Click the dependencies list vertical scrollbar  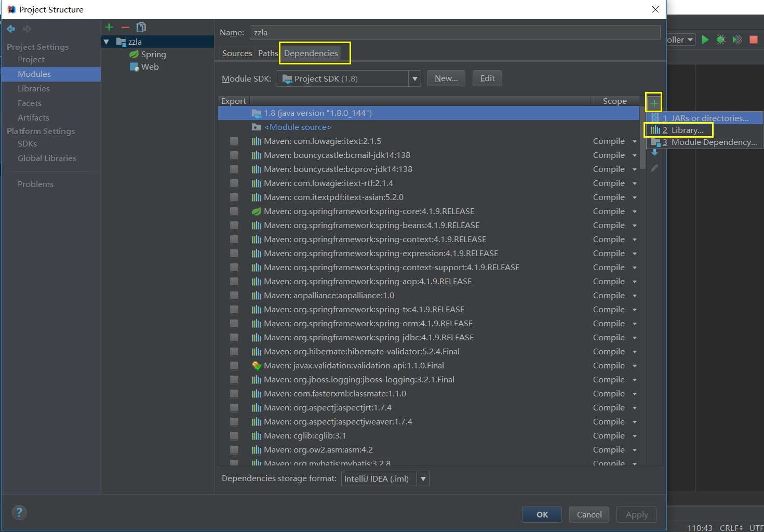642,138
